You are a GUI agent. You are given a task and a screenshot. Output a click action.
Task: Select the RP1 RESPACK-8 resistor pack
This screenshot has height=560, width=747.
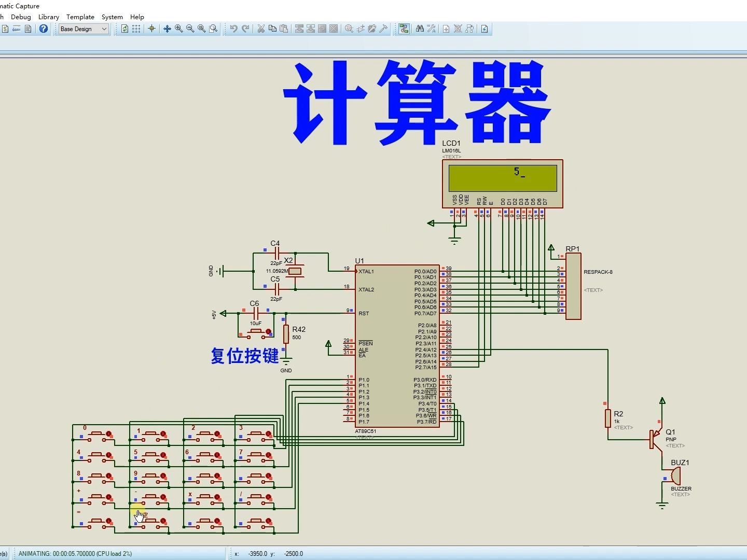[573, 286]
